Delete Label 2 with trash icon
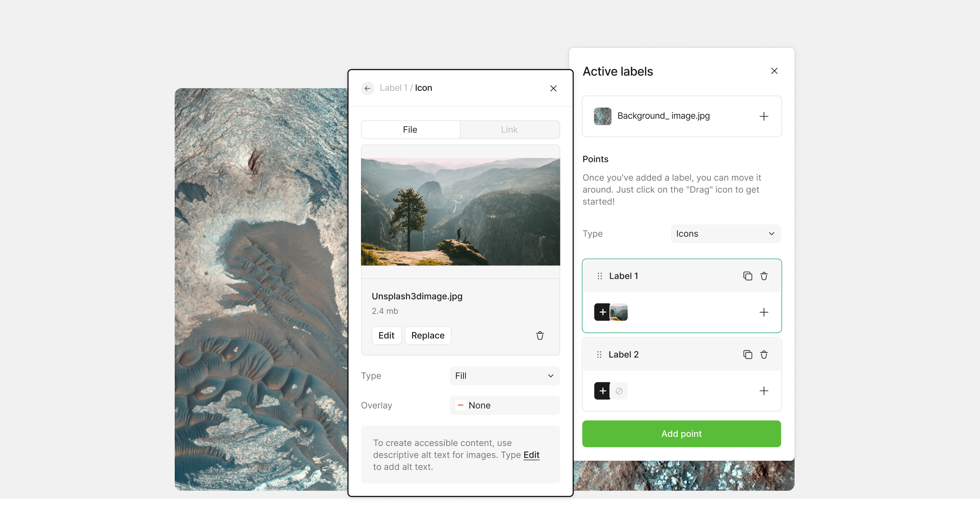 [764, 354]
